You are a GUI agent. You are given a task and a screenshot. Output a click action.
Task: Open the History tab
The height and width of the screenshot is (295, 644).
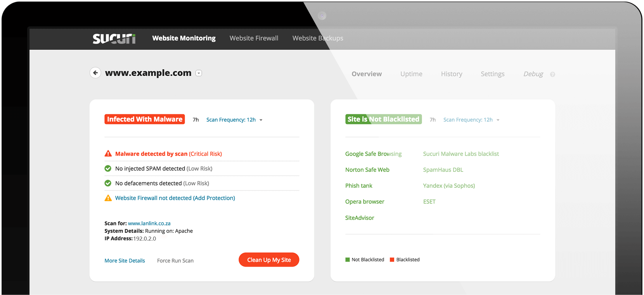452,74
